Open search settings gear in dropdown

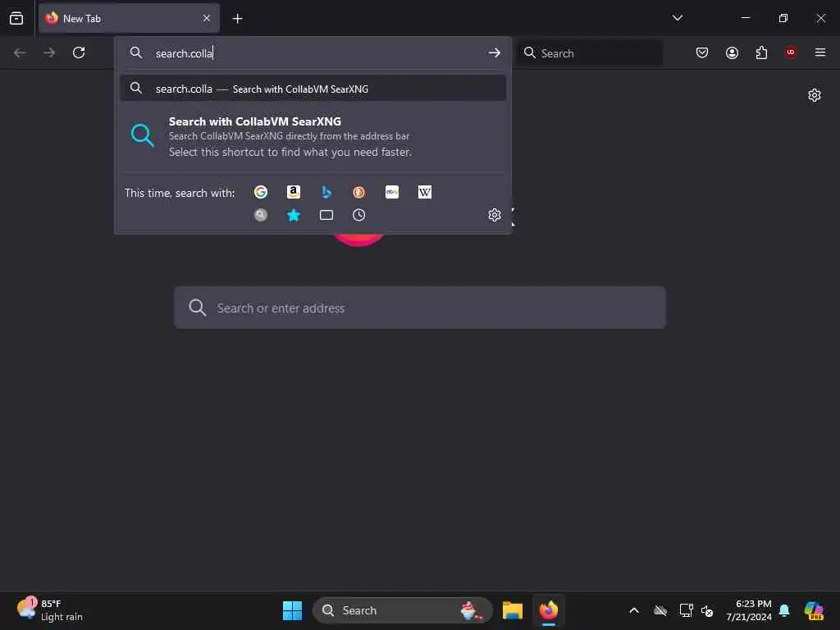tap(494, 215)
